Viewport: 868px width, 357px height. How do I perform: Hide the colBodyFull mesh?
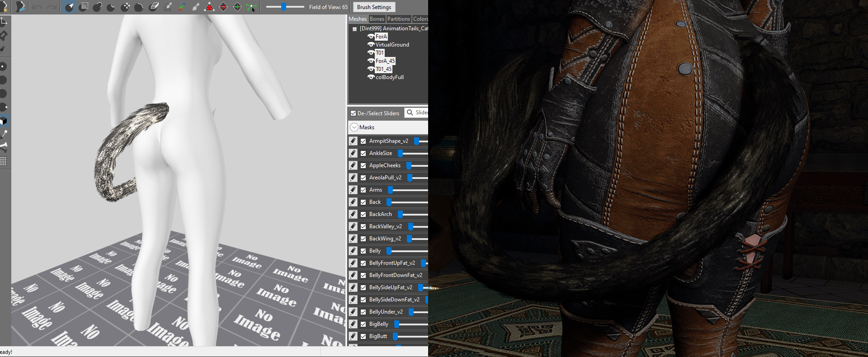(x=371, y=77)
